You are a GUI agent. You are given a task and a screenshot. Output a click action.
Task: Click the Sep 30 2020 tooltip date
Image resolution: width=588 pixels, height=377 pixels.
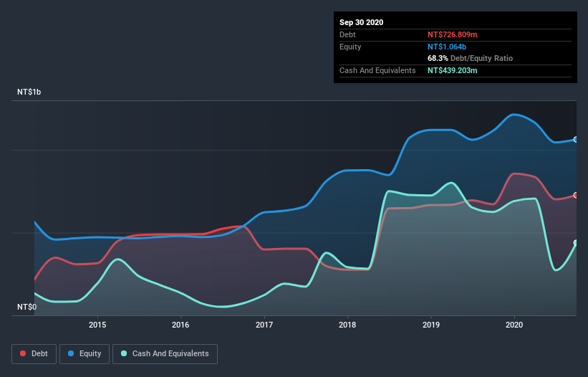pyautogui.click(x=361, y=22)
